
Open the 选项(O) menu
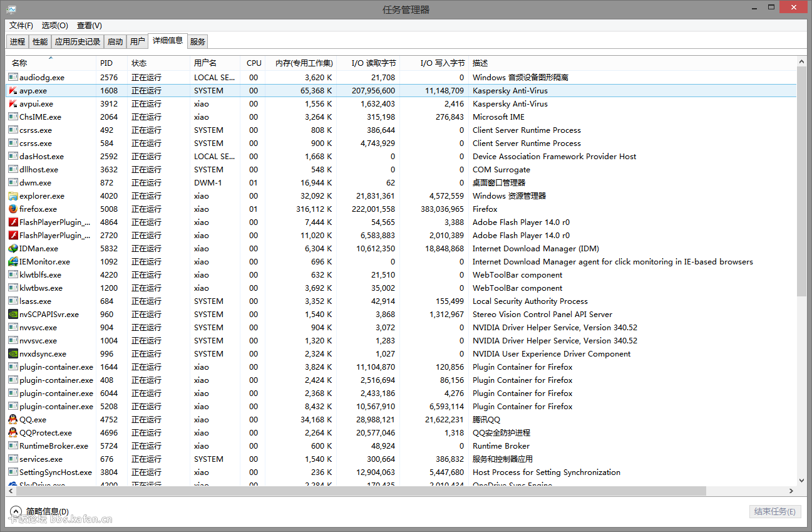pos(55,26)
